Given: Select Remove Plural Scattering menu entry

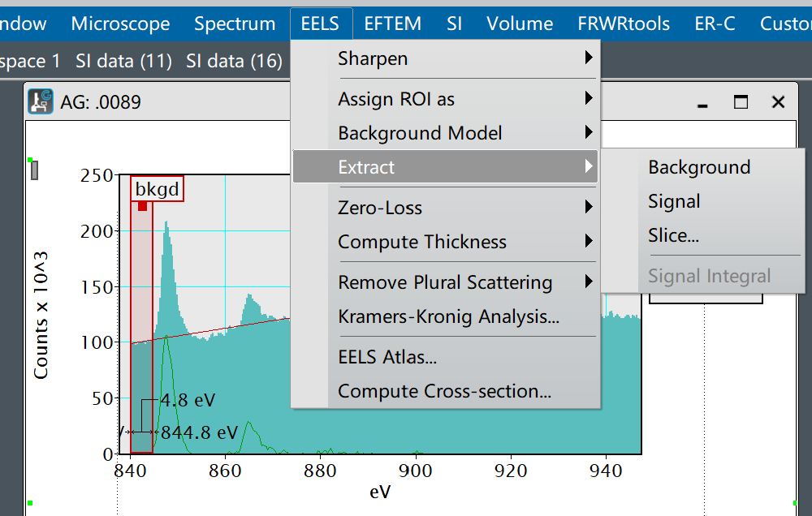Looking at the screenshot, I should (x=444, y=282).
